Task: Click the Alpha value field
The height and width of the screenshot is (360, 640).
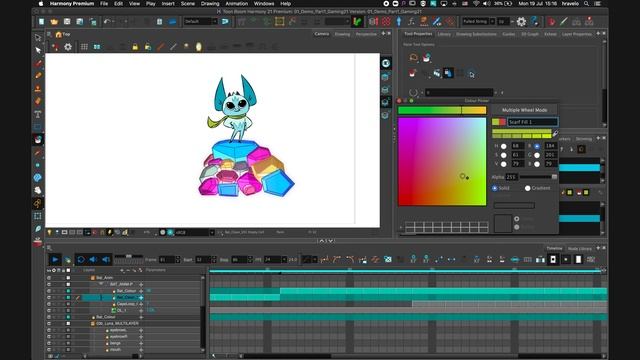Action: pyautogui.click(x=511, y=177)
